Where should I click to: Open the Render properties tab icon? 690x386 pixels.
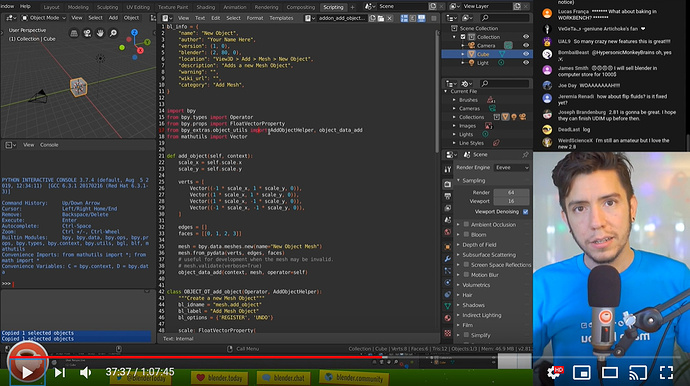point(448,184)
